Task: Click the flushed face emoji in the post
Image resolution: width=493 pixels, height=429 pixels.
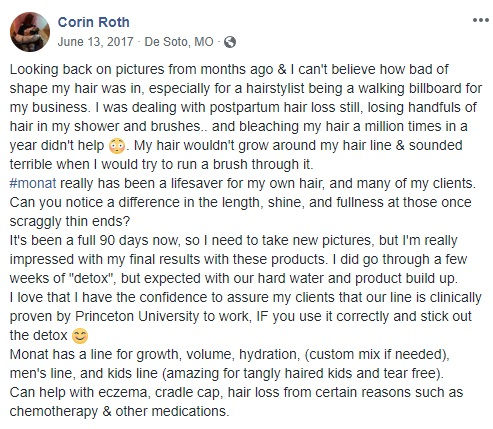Action: (117, 146)
